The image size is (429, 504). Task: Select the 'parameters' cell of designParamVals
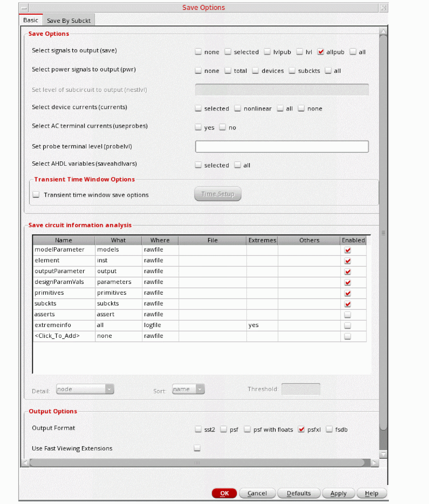[x=118, y=282]
